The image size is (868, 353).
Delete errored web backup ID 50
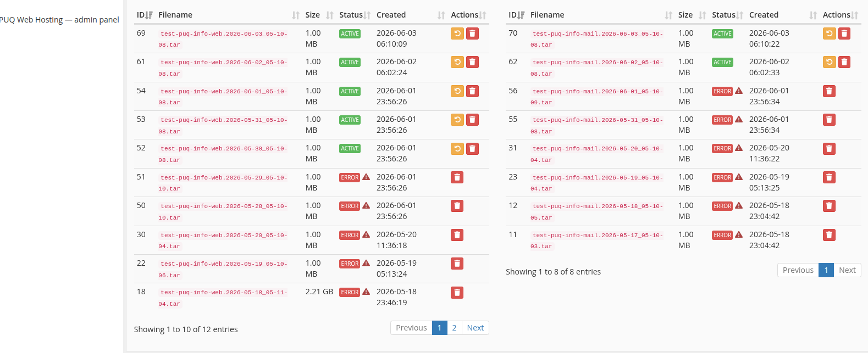pos(457,206)
